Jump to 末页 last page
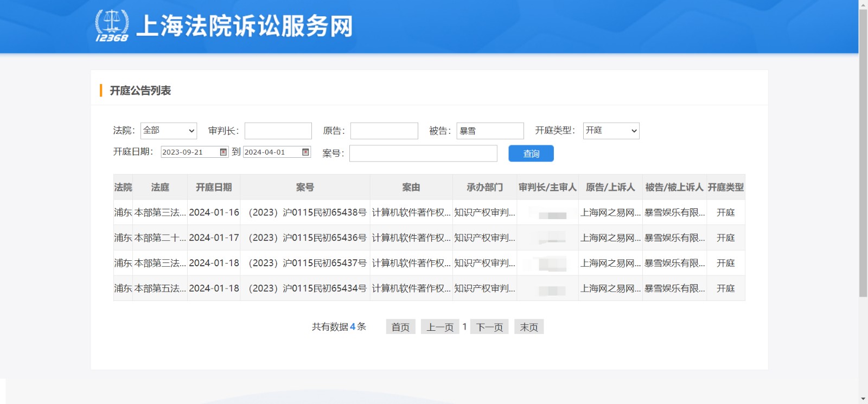The image size is (868, 404). click(x=528, y=327)
